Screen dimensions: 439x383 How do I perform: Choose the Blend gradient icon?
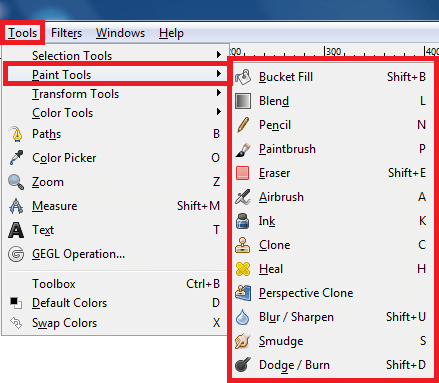[243, 101]
